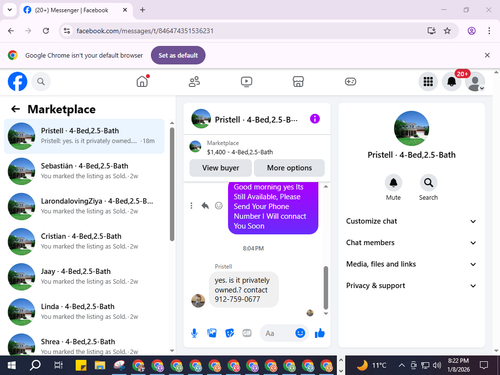Screen dimensions: 500x375
Task: Expand Media, files and links section
Action: point(411,264)
